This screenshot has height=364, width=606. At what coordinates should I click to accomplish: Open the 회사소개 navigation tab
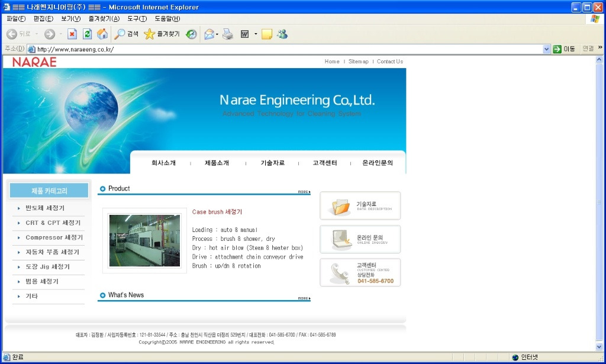pyautogui.click(x=163, y=163)
